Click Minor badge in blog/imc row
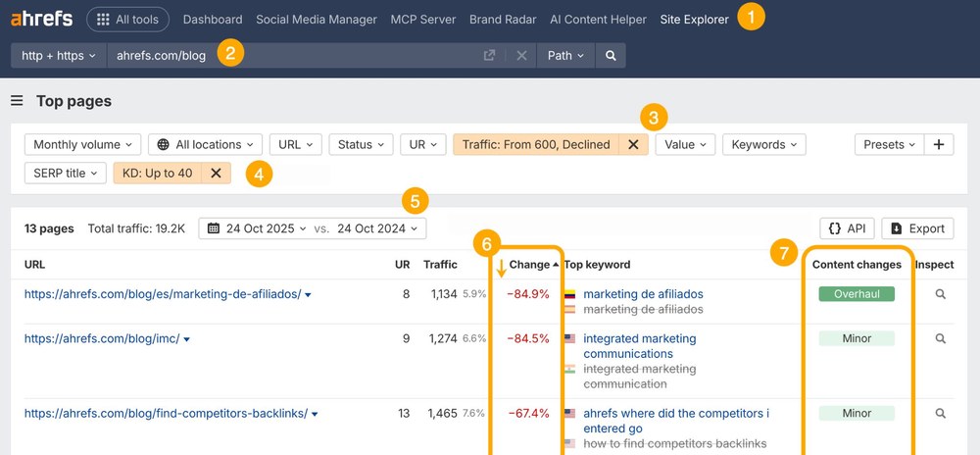The height and width of the screenshot is (455, 980). point(857,338)
